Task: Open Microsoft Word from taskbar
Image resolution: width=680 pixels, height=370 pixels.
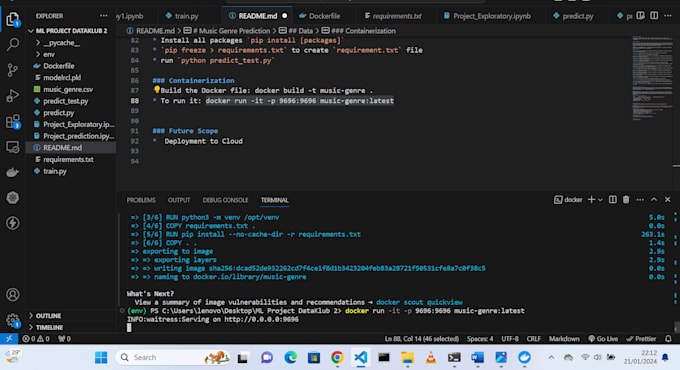Action: coord(477,357)
